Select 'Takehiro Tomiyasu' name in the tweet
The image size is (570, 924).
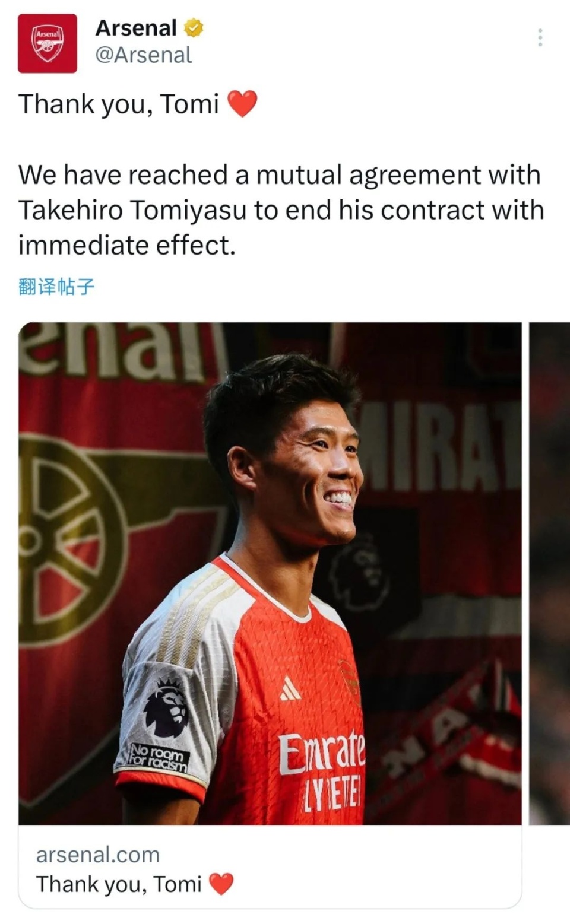click(x=132, y=210)
